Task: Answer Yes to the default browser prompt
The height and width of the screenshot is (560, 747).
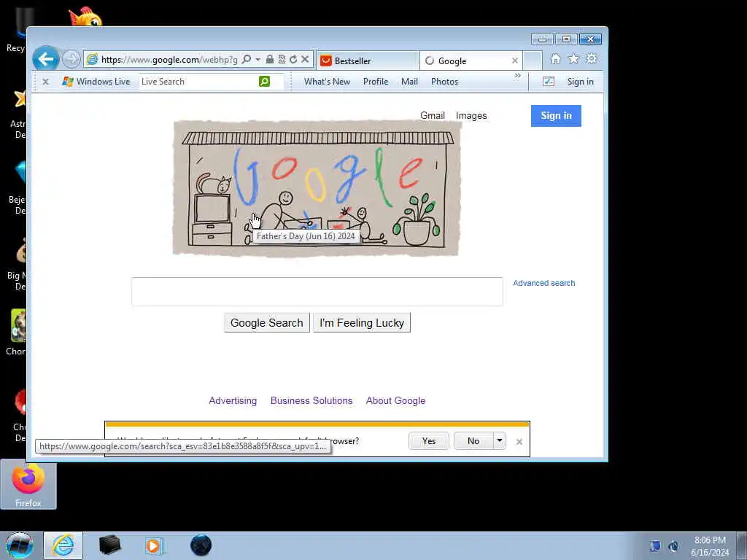Action: (x=429, y=441)
